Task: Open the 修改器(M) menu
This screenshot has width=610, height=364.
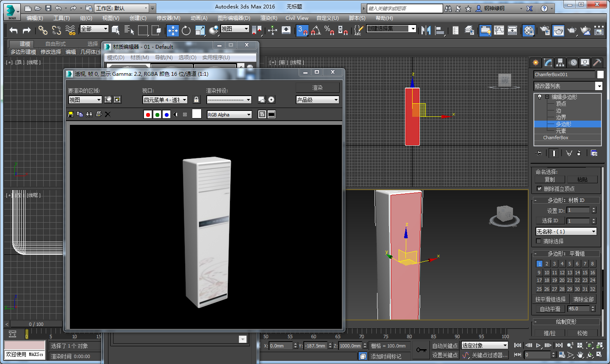Action: tap(168, 18)
